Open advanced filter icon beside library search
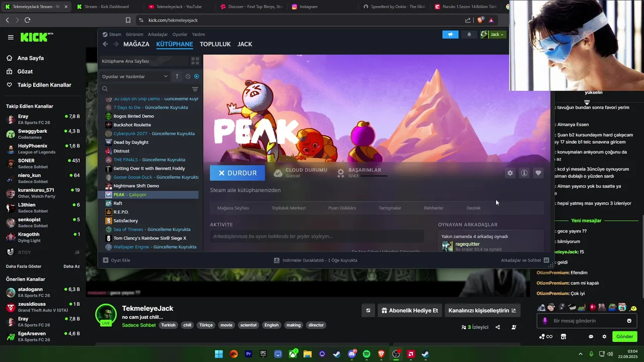The width and height of the screenshot is (644, 362). (x=195, y=89)
